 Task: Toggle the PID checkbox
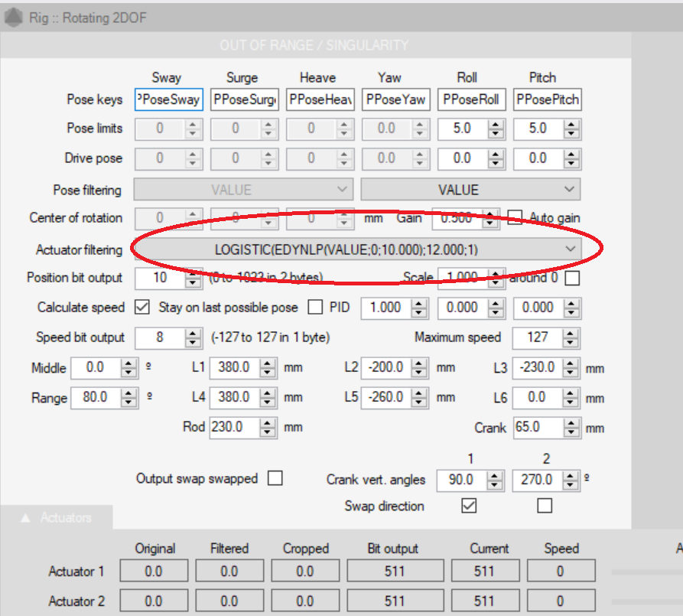coord(315,308)
